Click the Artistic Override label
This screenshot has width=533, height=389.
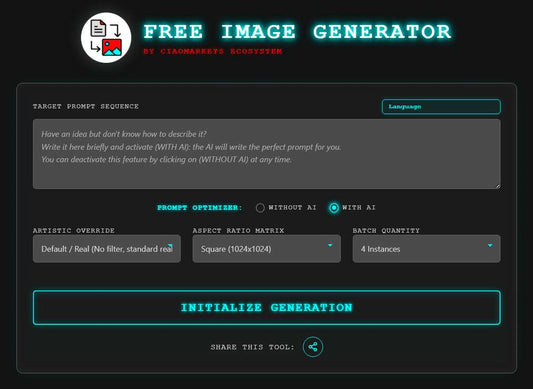coord(74,231)
